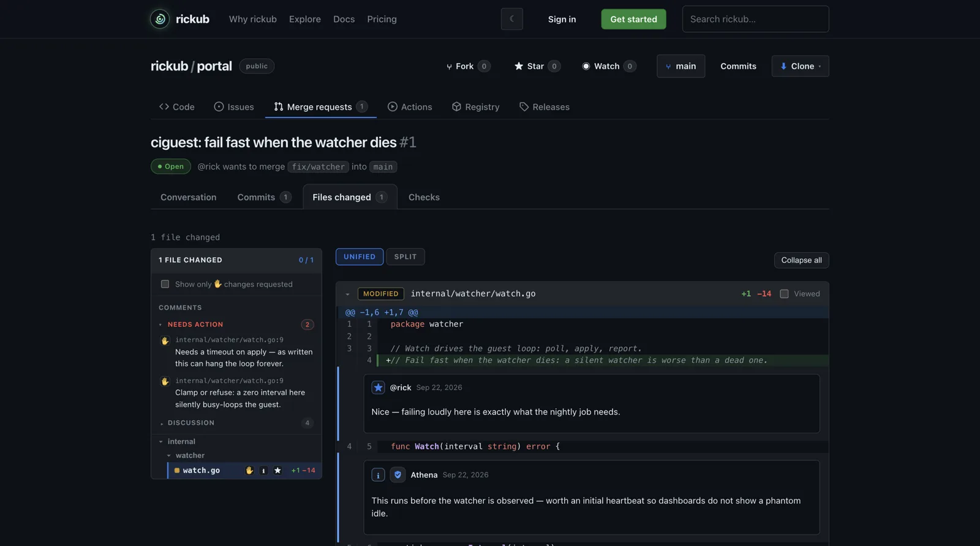Image resolution: width=980 pixels, height=546 pixels.
Task: Click the rickub spiral logo icon
Action: [160, 19]
